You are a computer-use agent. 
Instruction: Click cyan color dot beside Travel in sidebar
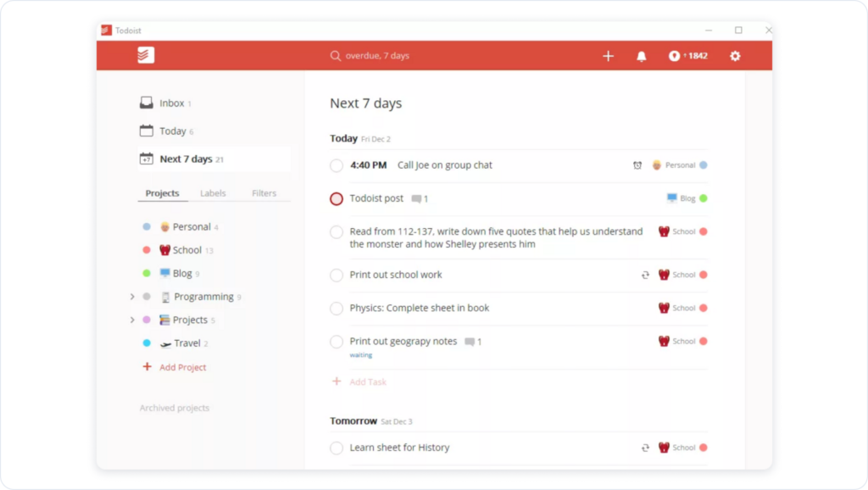[147, 343]
